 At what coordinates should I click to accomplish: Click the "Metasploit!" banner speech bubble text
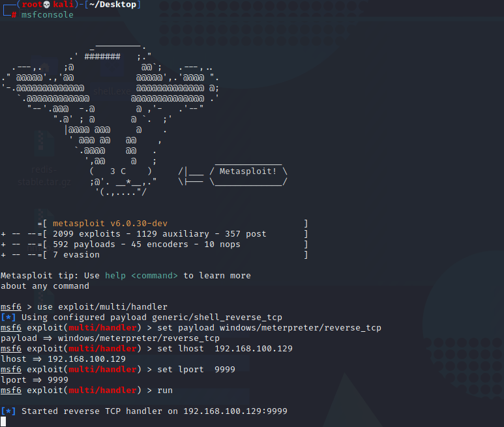click(x=248, y=171)
